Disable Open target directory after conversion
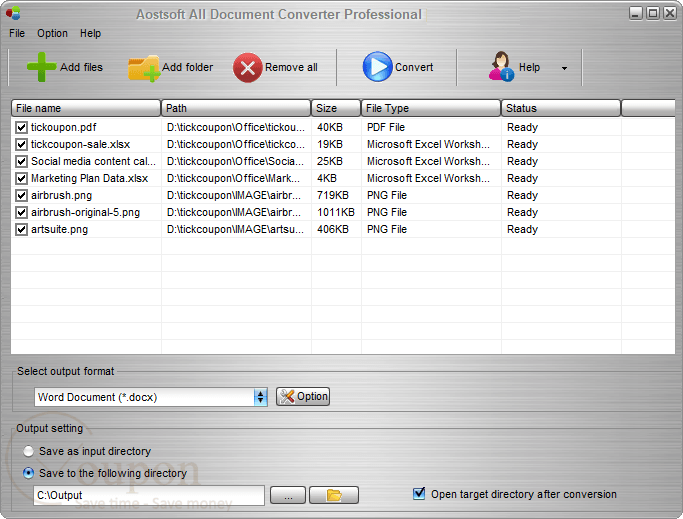The height and width of the screenshot is (519, 683). pyautogui.click(x=419, y=493)
